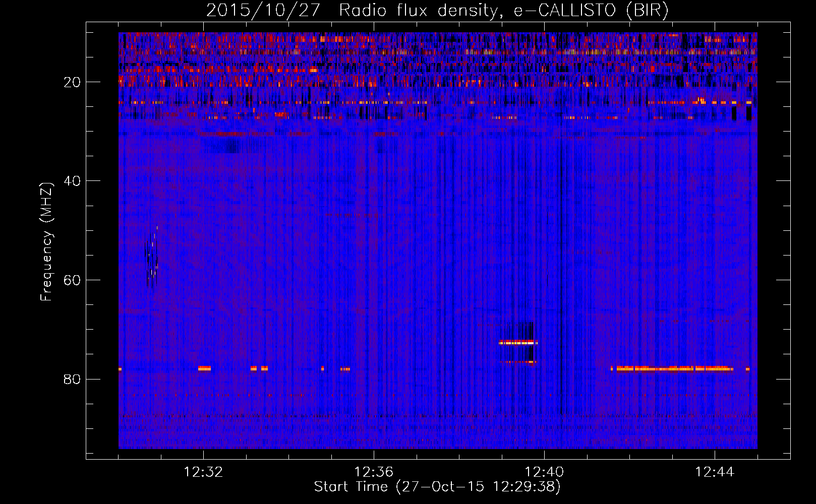Click the short orange segment near 78 MHz at 12:32

click(x=204, y=368)
